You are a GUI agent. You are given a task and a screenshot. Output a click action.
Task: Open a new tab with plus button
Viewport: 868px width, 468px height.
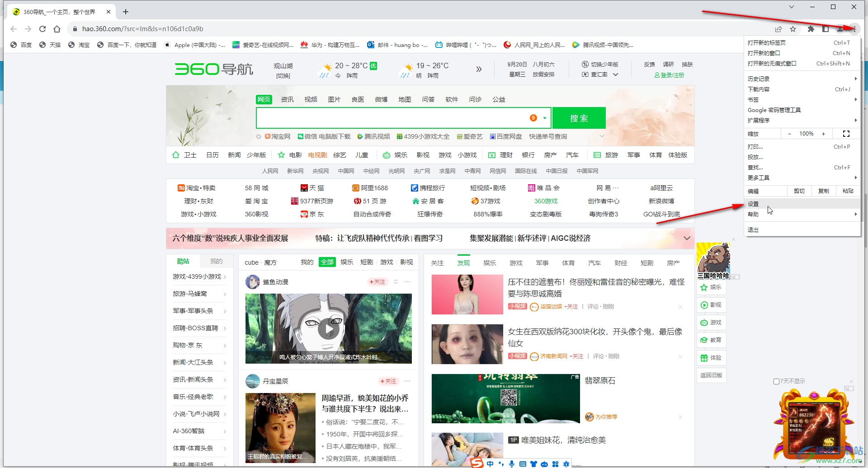click(126, 12)
